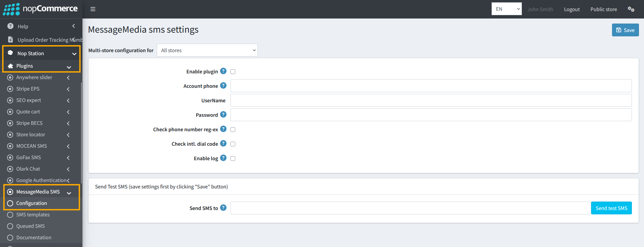Tick the Check phone number reg-ex checkbox

[x=233, y=130]
